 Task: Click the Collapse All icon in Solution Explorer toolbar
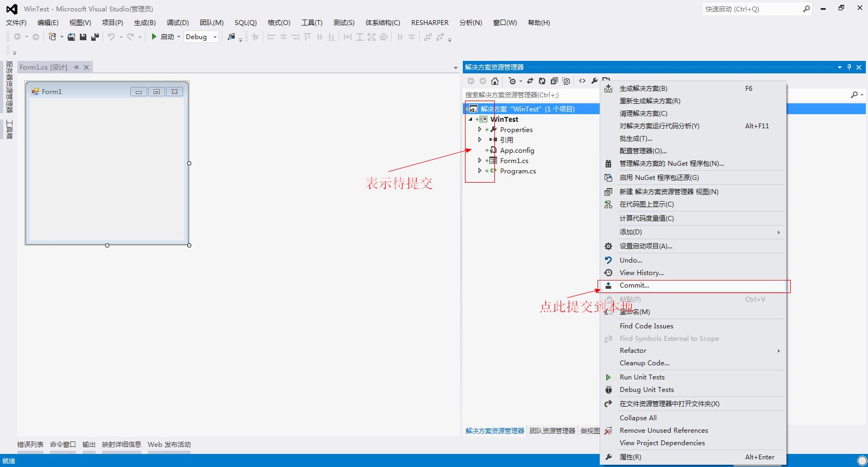pyautogui.click(x=554, y=81)
